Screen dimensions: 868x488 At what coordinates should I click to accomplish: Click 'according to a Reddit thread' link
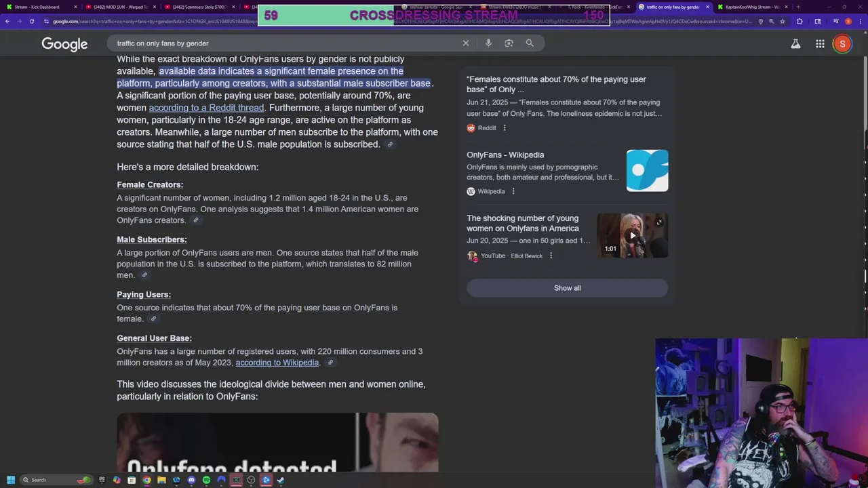tap(206, 108)
